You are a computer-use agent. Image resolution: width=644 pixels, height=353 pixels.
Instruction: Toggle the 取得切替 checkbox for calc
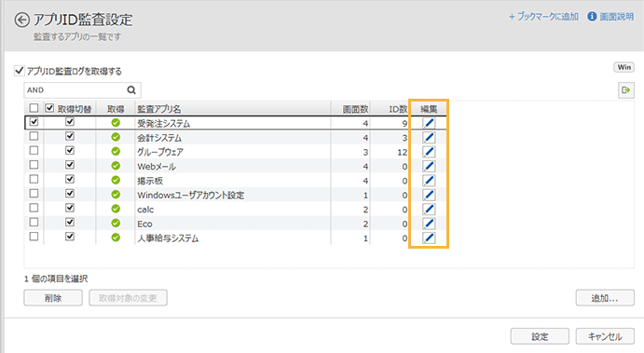pyautogui.click(x=70, y=208)
